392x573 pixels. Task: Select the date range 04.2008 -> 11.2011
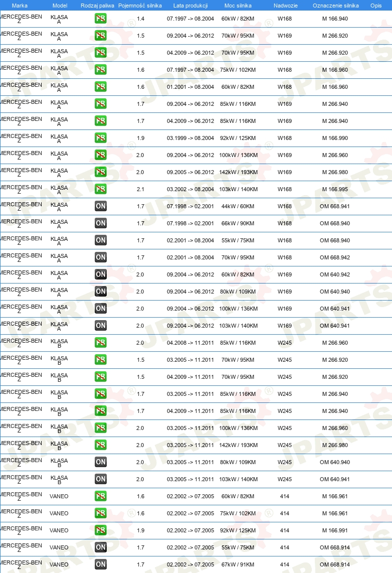point(190,343)
